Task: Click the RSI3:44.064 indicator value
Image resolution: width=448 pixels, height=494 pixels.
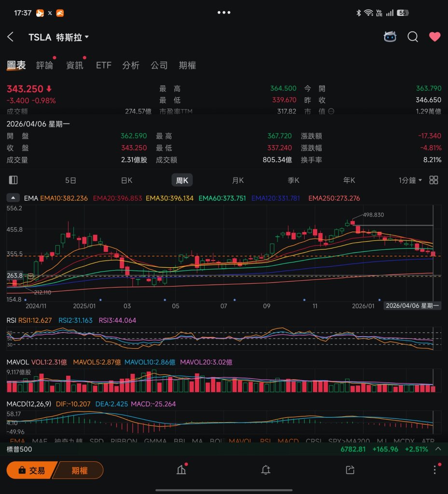Action: pos(117,320)
